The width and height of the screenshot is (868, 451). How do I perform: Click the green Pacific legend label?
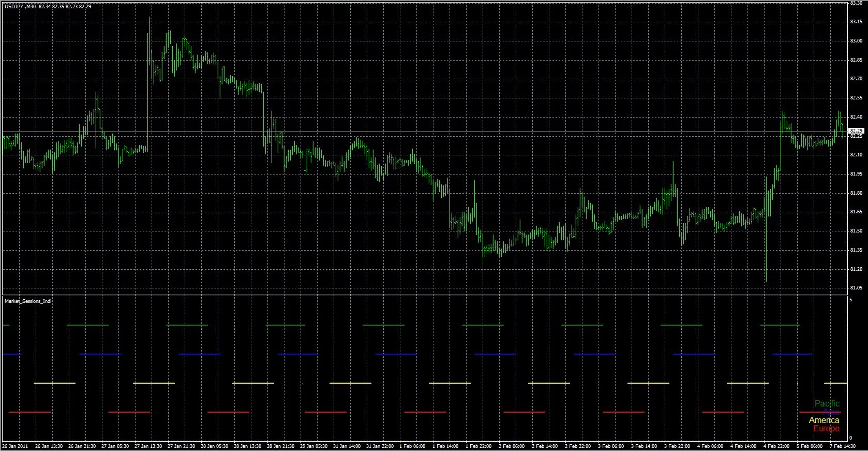(x=827, y=403)
